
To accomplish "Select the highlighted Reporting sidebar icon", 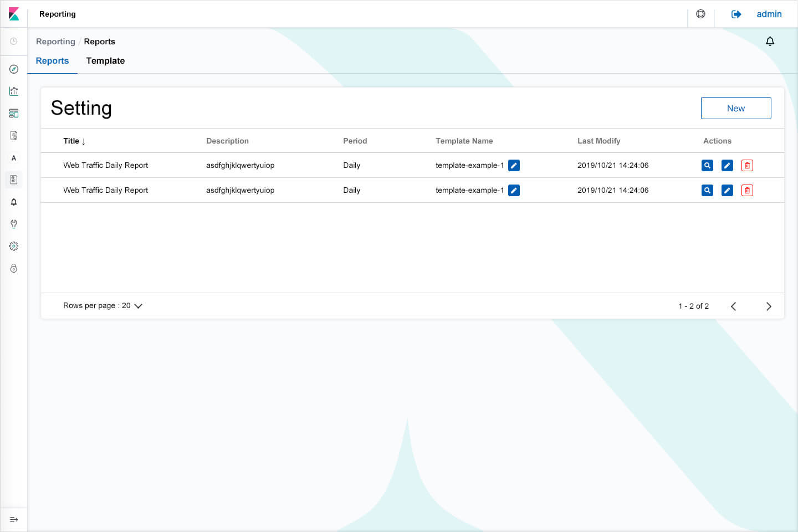I will coord(14,180).
